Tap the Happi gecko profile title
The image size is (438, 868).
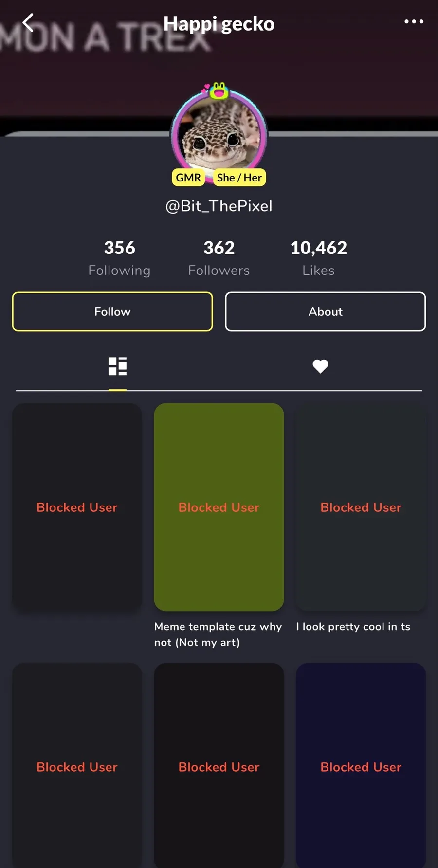click(219, 24)
